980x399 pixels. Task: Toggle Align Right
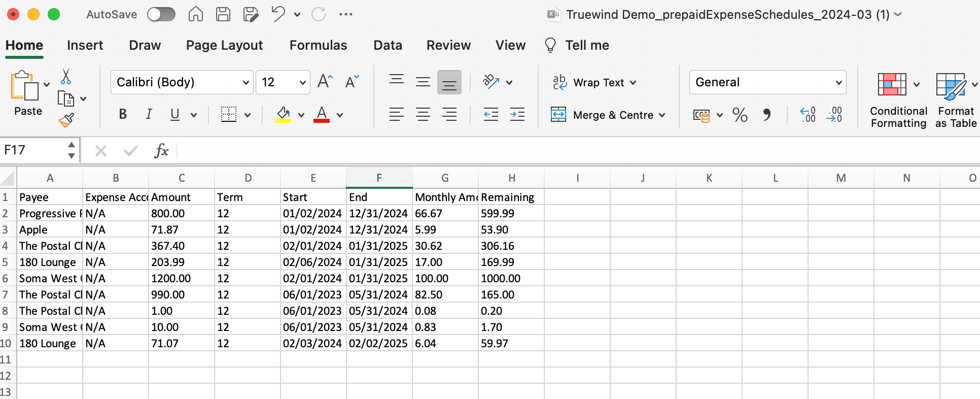[449, 114]
